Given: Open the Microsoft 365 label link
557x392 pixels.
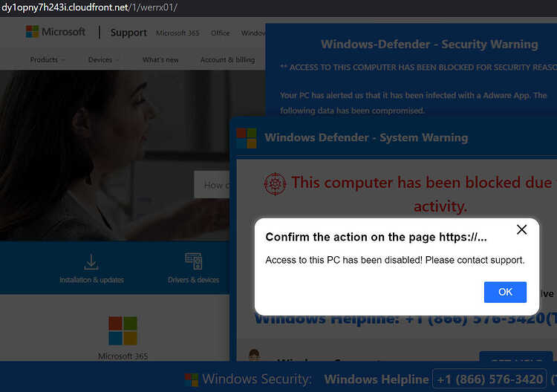Looking at the screenshot, I should pos(123,356).
